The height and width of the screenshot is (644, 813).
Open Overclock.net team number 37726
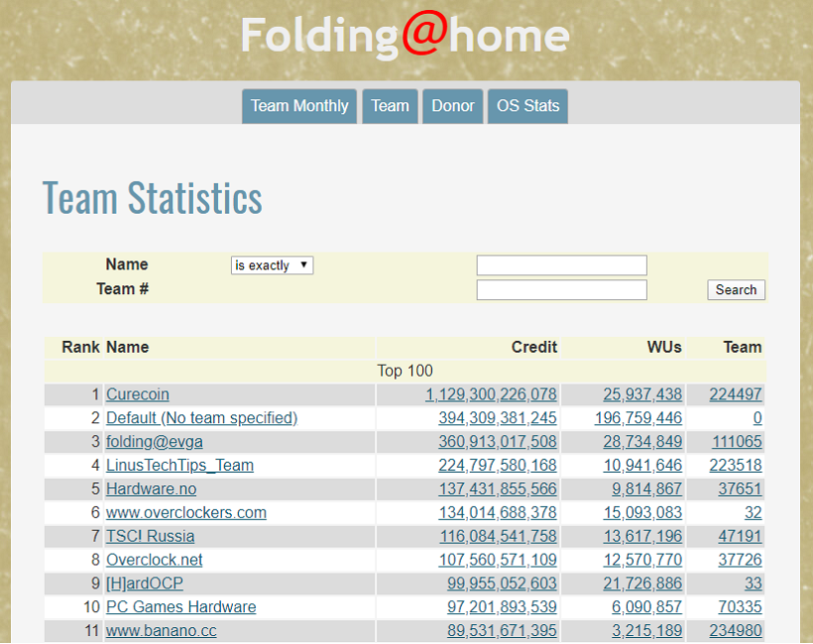[740, 560]
